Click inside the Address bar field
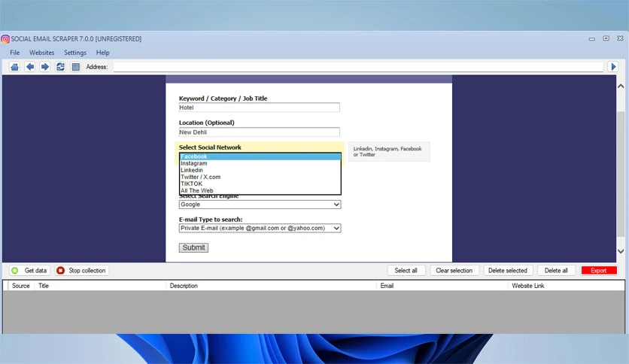629x364 pixels. tap(358, 66)
